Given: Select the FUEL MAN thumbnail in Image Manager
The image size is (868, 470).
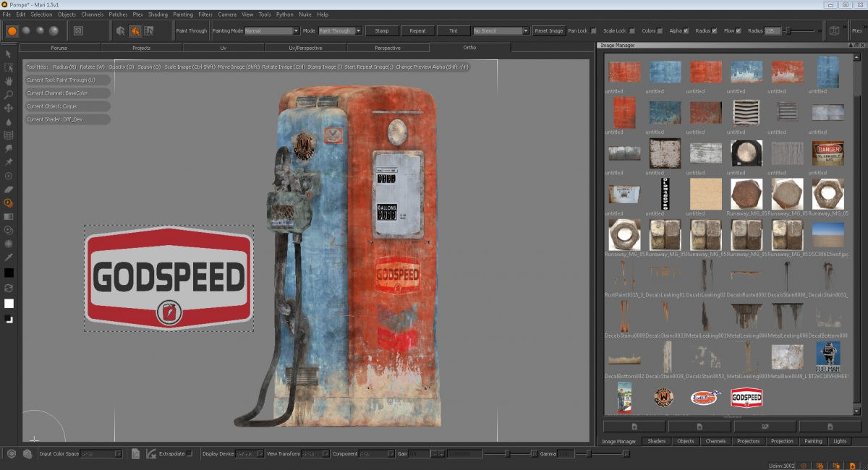Looking at the screenshot, I should coord(827,358).
